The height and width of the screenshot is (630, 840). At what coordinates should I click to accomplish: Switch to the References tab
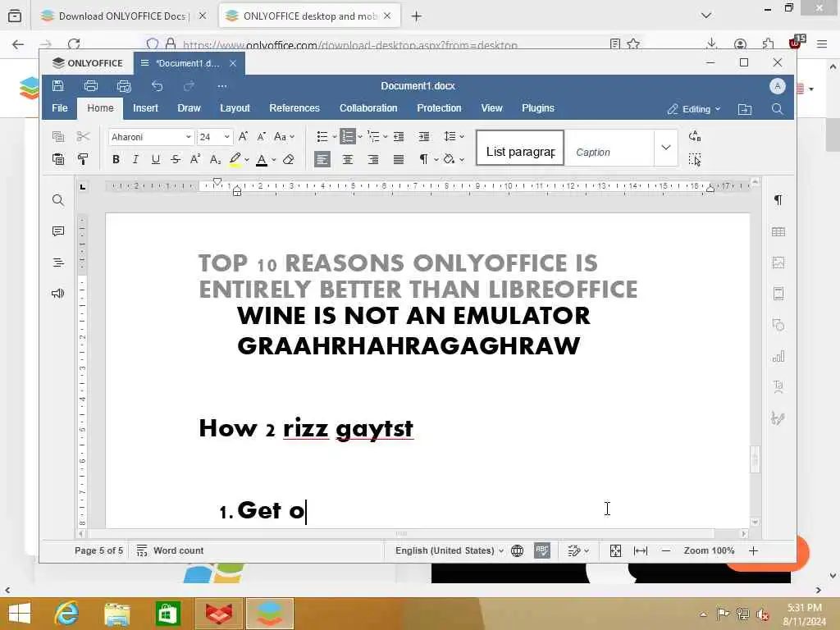pyautogui.click(x=294, y=108)
